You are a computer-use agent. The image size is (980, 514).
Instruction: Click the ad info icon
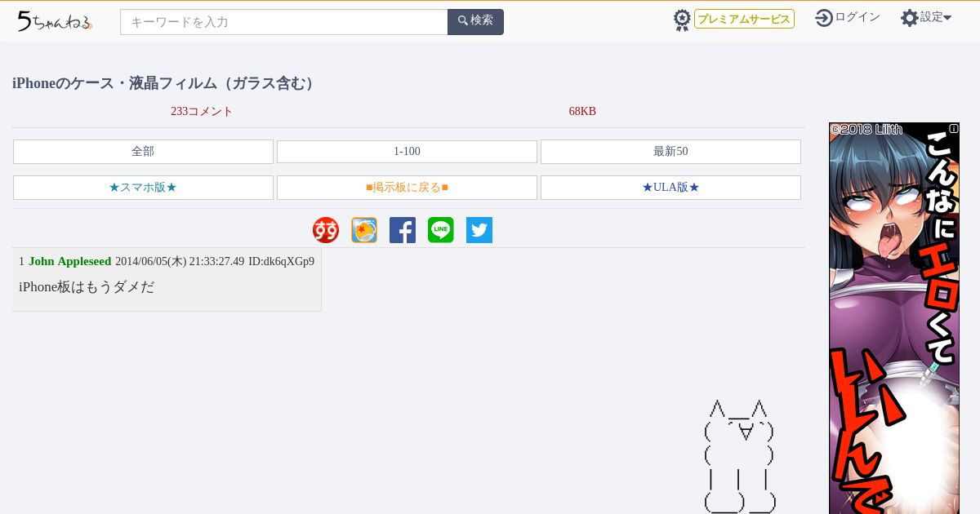click(953, 129)
